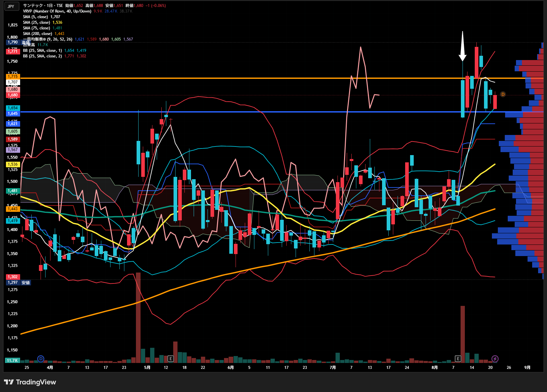Click the E earnings marker near 5月 12
Image resolution: width=547 pixels, height=392 pixels.
click(171, 358)
